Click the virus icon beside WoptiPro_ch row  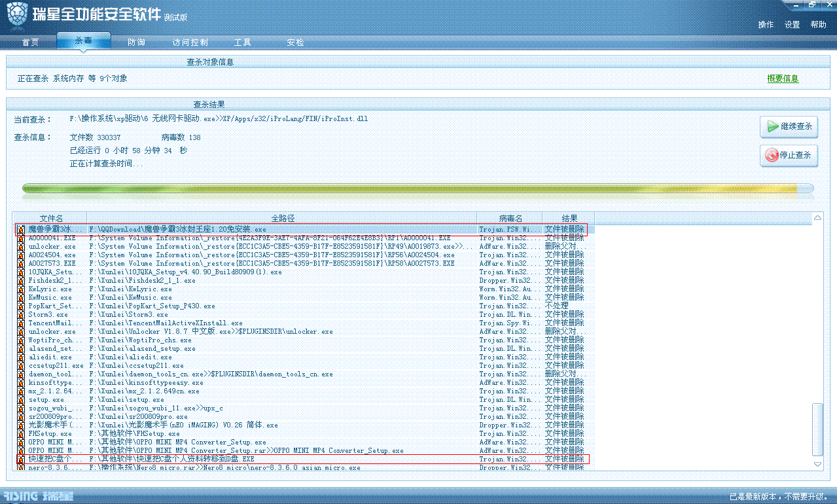[21, 340]
